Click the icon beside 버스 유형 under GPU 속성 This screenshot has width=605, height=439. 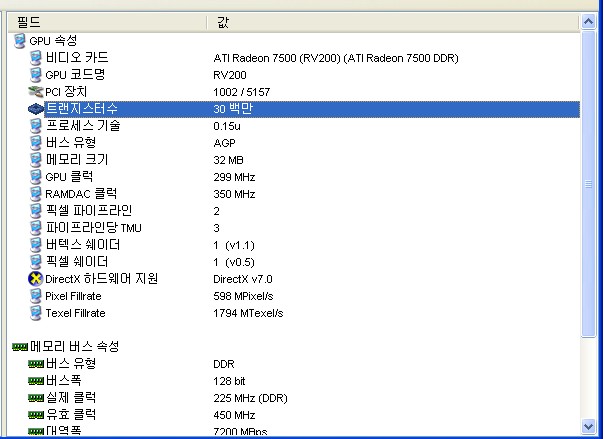coord(35,143)
